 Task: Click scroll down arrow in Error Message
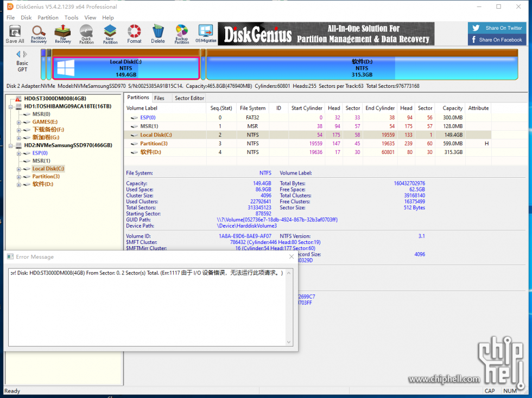(x=289, y=342)
